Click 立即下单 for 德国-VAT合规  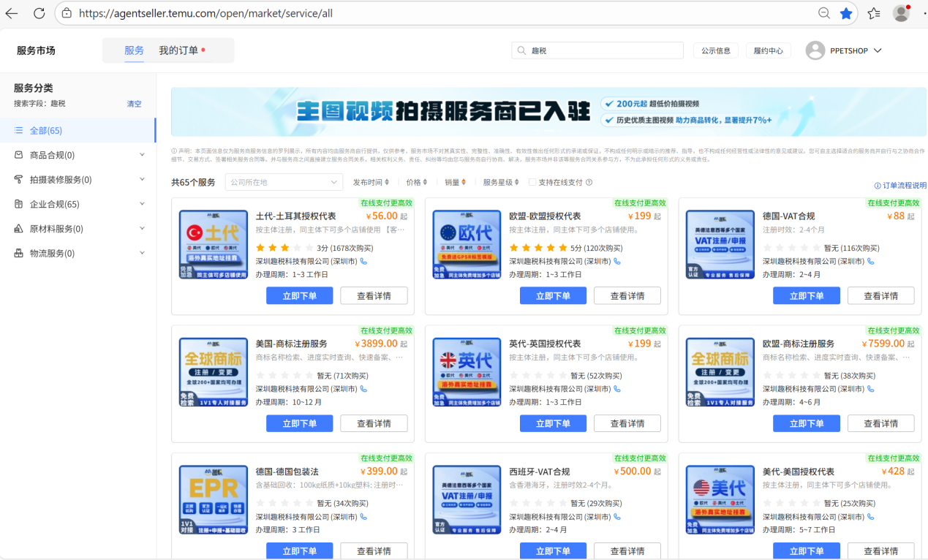pyautogui.click(x=807, y=296)
